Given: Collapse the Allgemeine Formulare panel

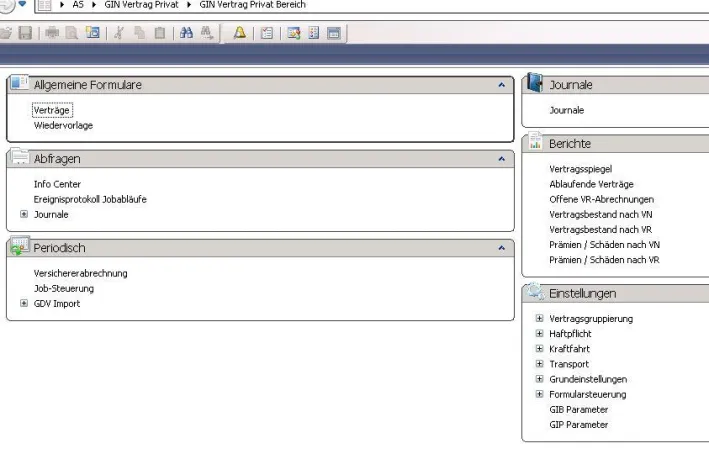Looking at the screenshot, I should 502,86.
